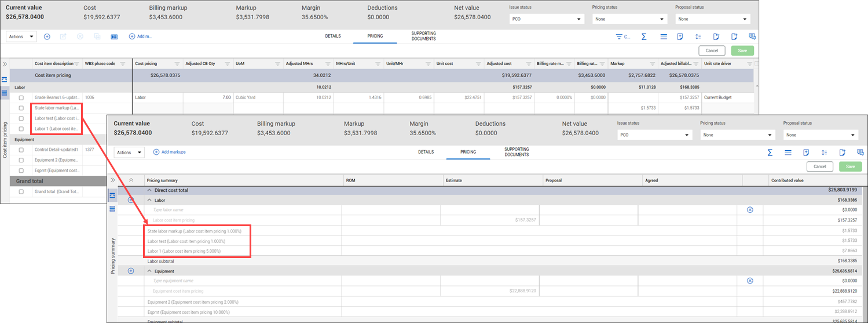Check the State labor markup row checkbox
The width and height of the screenshot is (868, 323).
21,108
